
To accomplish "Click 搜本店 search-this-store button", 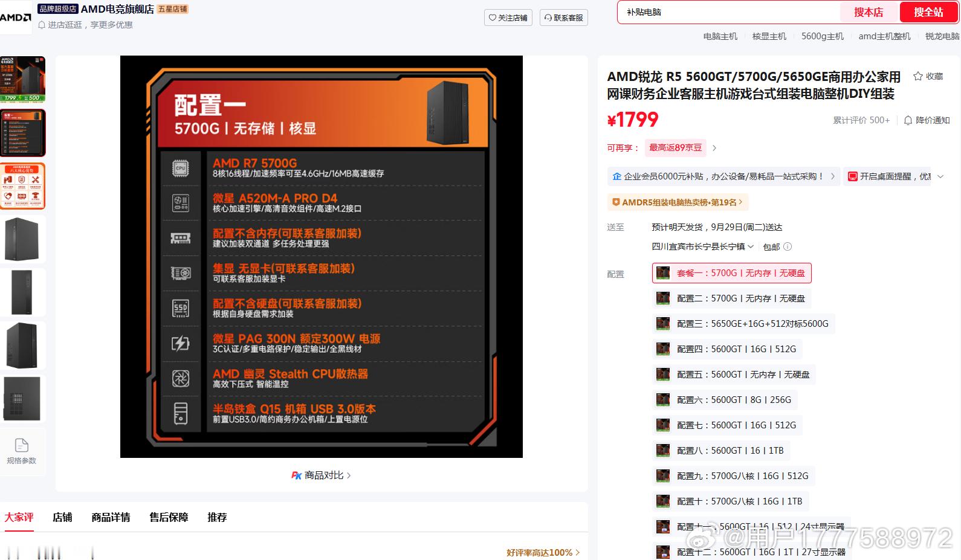I will pos(869,12).
